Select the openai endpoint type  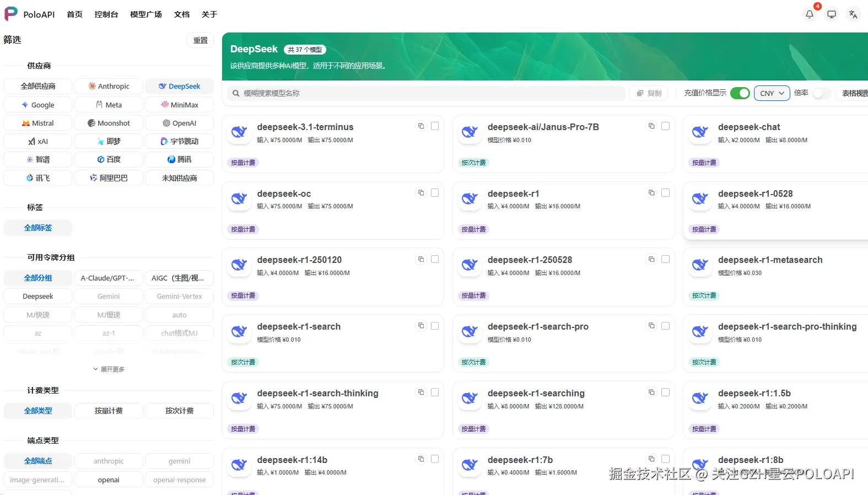[109, 480]
